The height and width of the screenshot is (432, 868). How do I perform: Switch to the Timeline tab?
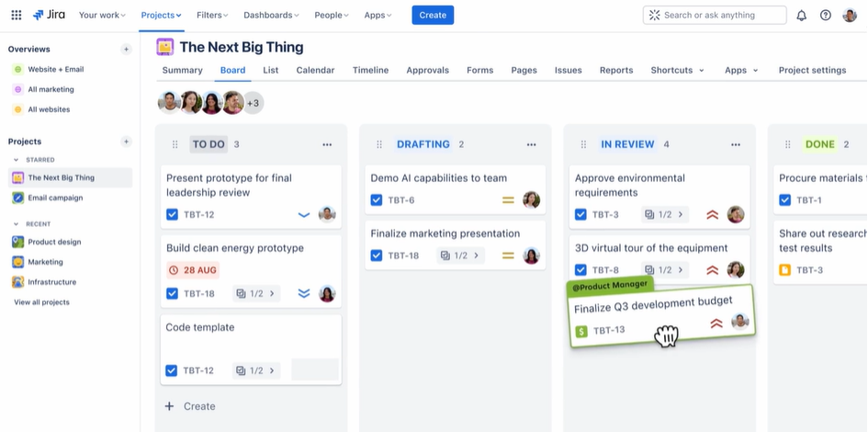pyautogui.click(x=370, y=70)
